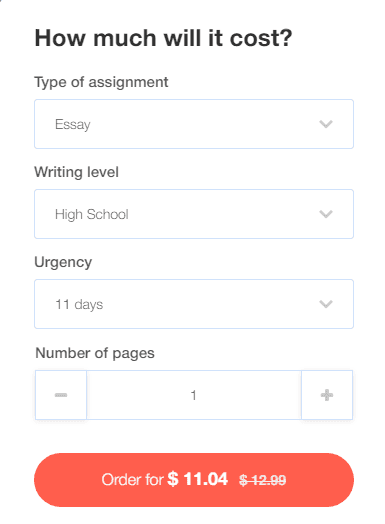Viewport: 385px width, 524px height.
Task: Click the 'Number of pages' label
Action: coord(95,353)
